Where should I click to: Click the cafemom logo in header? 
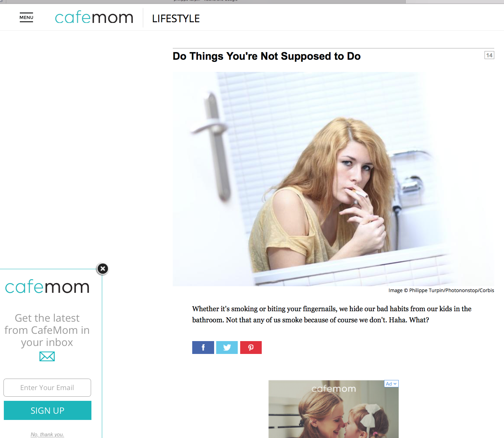click(x=94, y=17)
